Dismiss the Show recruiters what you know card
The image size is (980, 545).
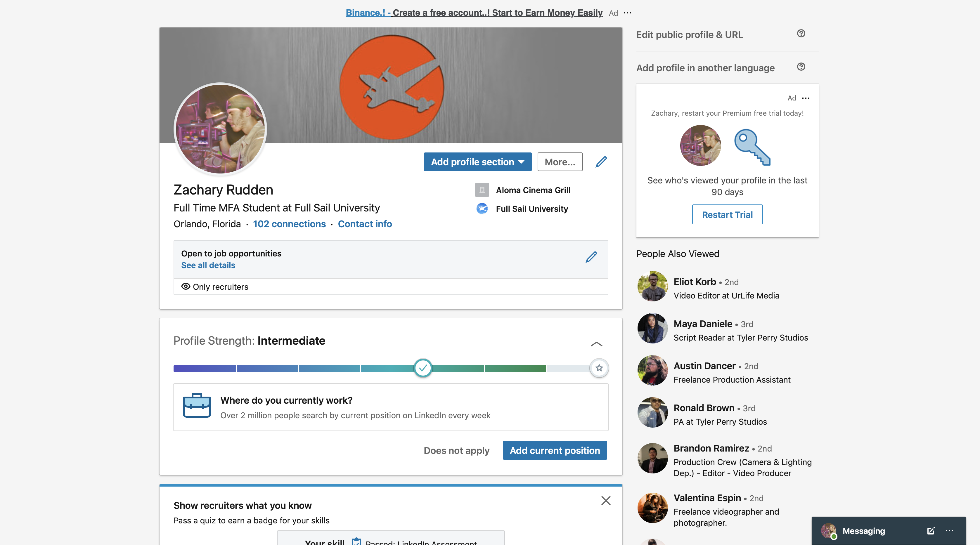tap(606, 501)
